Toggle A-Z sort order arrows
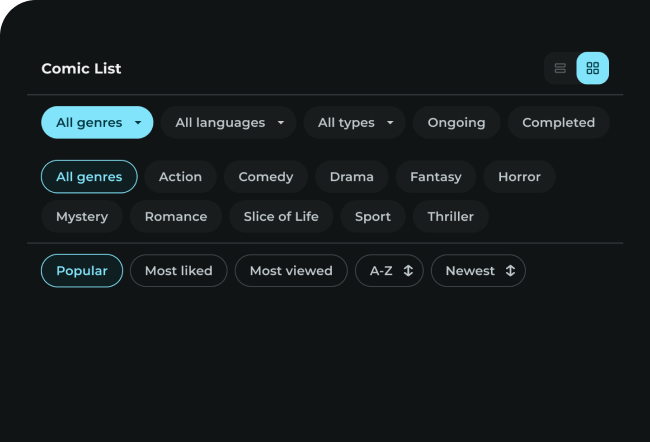This screenshot has height=442, width=650. pos(408,271)
